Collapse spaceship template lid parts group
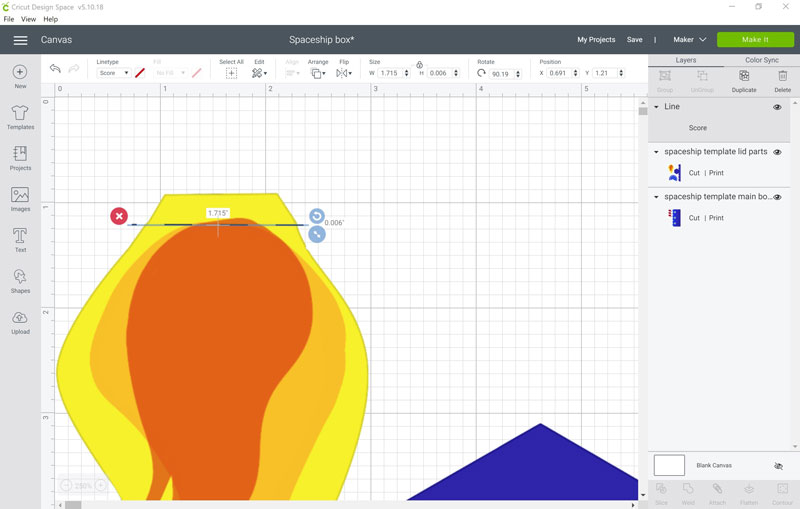 (656, 152)
